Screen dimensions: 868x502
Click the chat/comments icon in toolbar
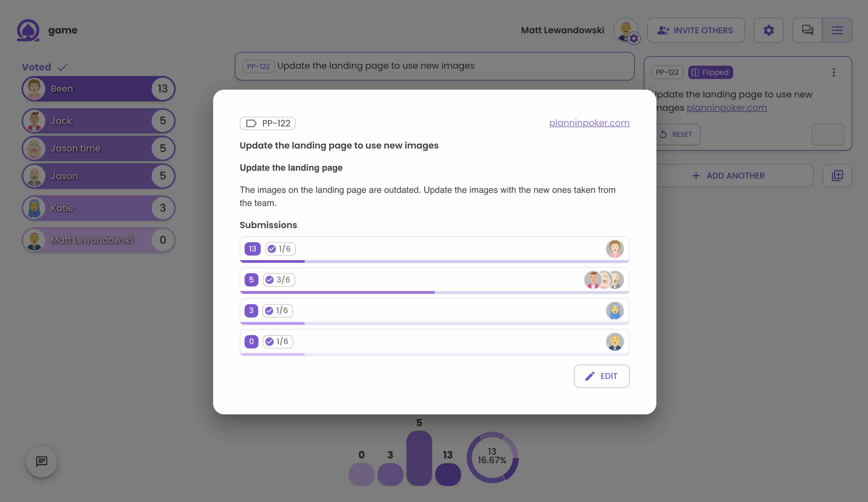click(808, 30)
